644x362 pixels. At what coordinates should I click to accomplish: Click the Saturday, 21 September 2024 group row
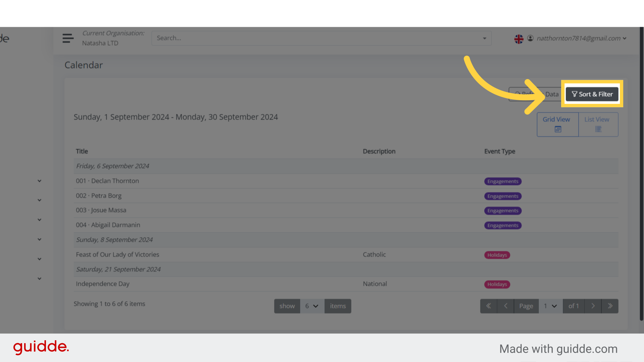tap(346, 269)
